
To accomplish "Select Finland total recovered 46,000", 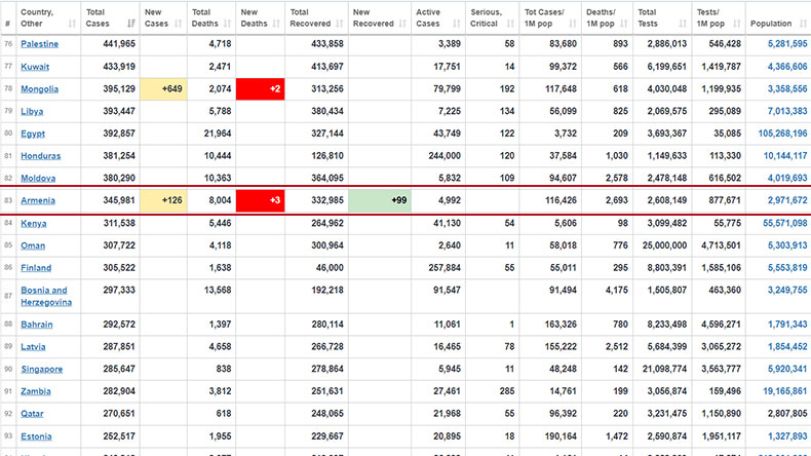I will 329,268.
